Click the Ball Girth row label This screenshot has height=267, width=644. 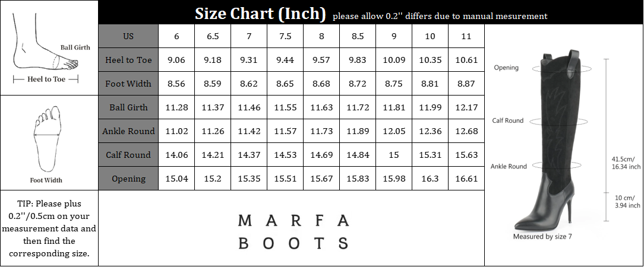pos(128,107)
